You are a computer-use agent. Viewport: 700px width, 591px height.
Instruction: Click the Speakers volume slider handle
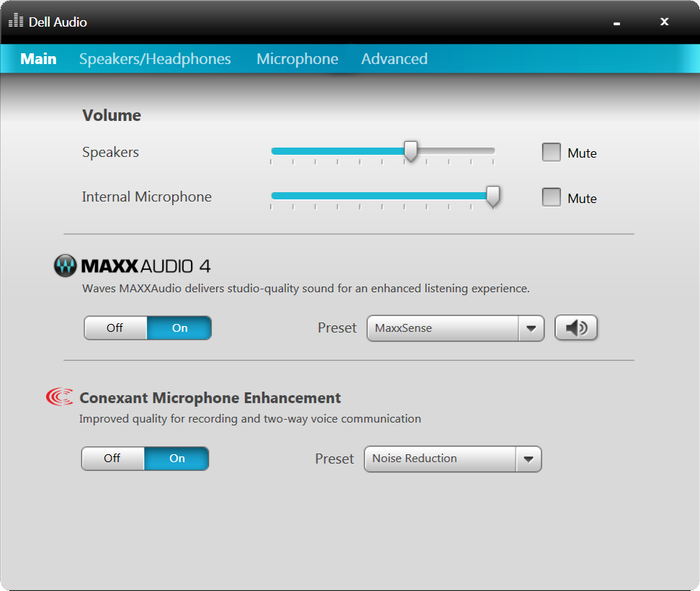tap(410, 152)
